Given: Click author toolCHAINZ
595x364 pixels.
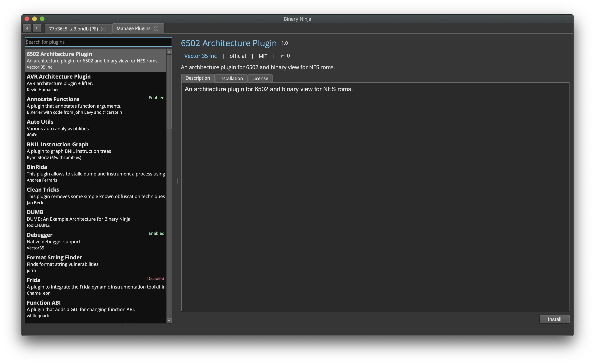Looking at the screenshot, I should pos(38,225).
